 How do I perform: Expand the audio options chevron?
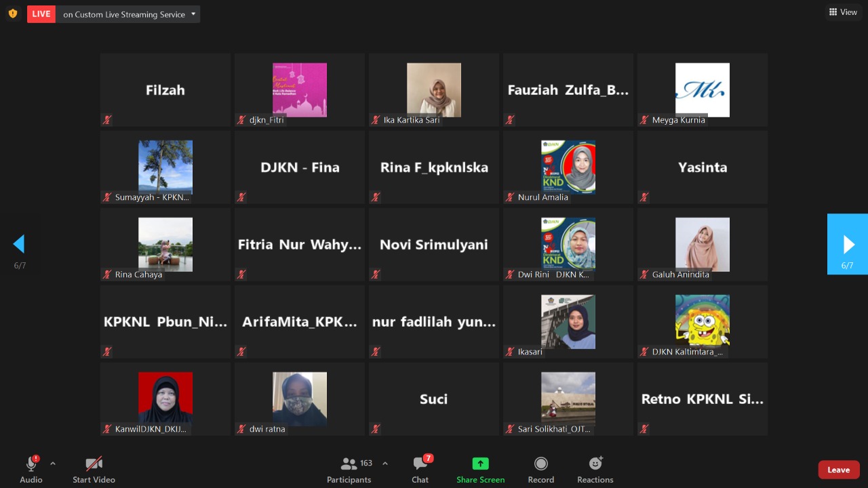click(53, 464)
